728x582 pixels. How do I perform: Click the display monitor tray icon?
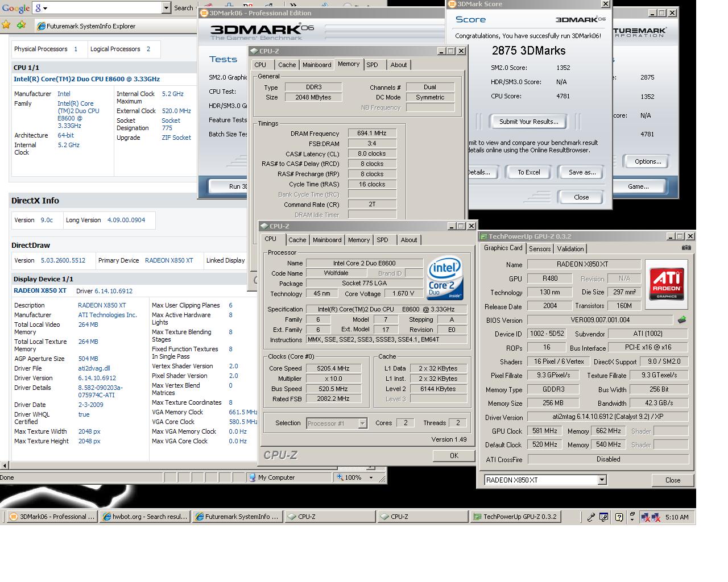point(604,517)
